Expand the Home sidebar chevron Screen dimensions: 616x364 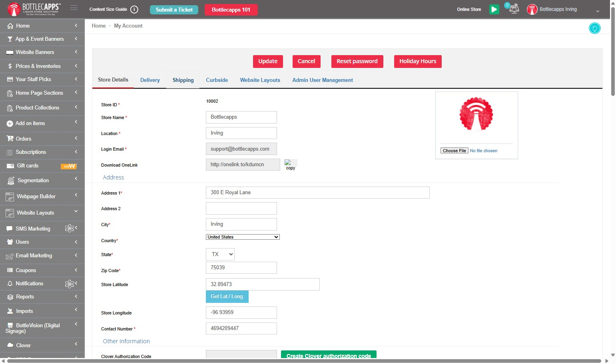(76, 26)
